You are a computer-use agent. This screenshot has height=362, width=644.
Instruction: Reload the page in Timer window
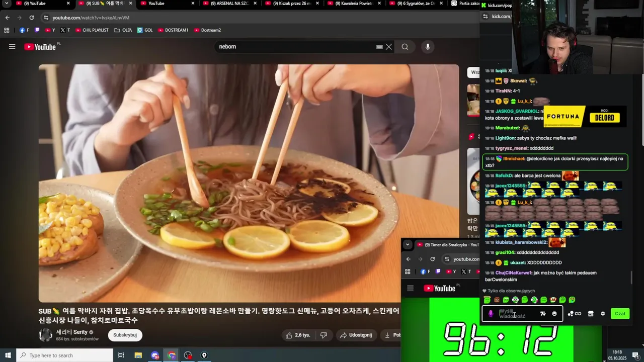(x=432, y=259)
